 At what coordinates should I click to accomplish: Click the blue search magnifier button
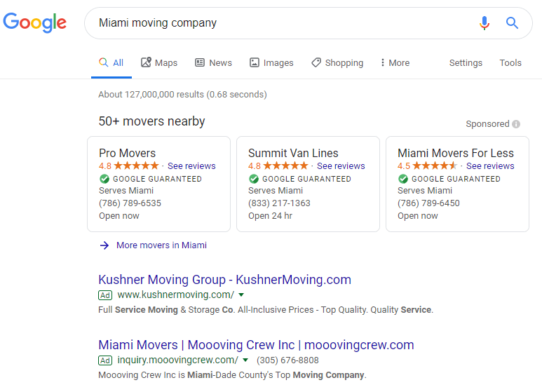tap(512, 23)
